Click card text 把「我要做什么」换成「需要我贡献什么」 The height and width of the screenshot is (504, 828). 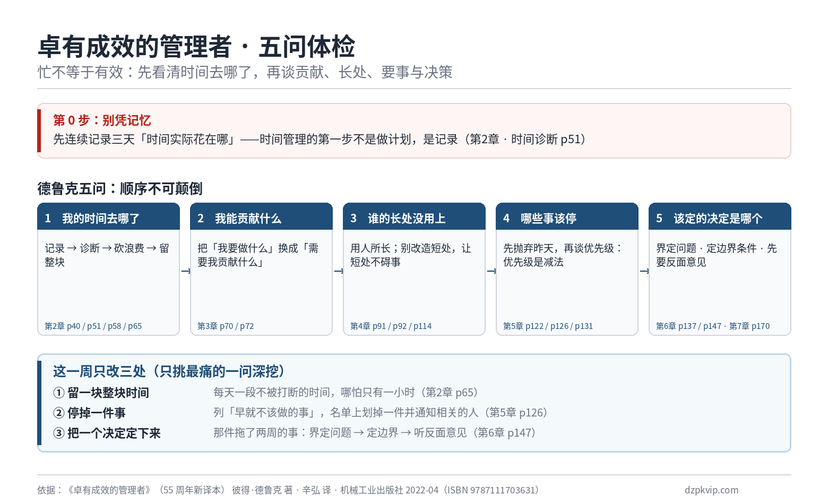coord(258,255)
